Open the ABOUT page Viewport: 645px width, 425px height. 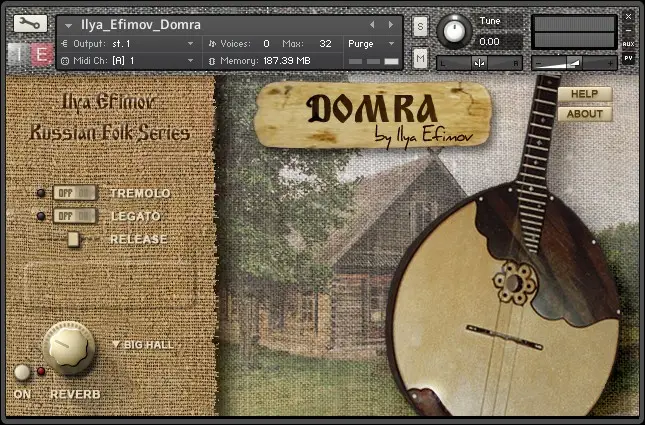[585, 114]
